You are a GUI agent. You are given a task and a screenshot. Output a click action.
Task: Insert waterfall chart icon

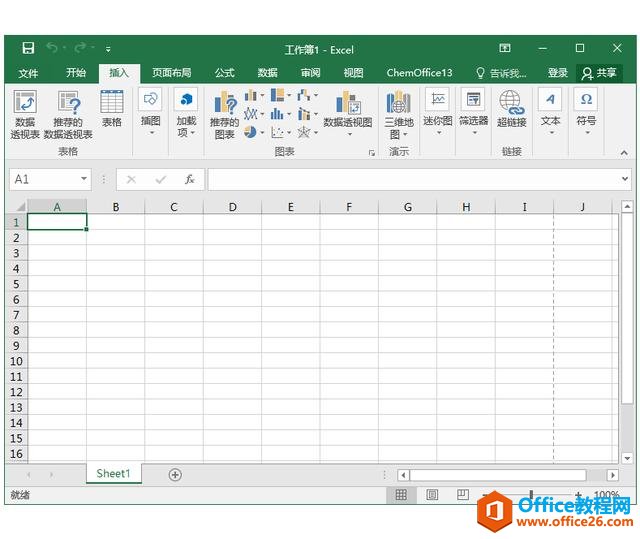point(304,95)
